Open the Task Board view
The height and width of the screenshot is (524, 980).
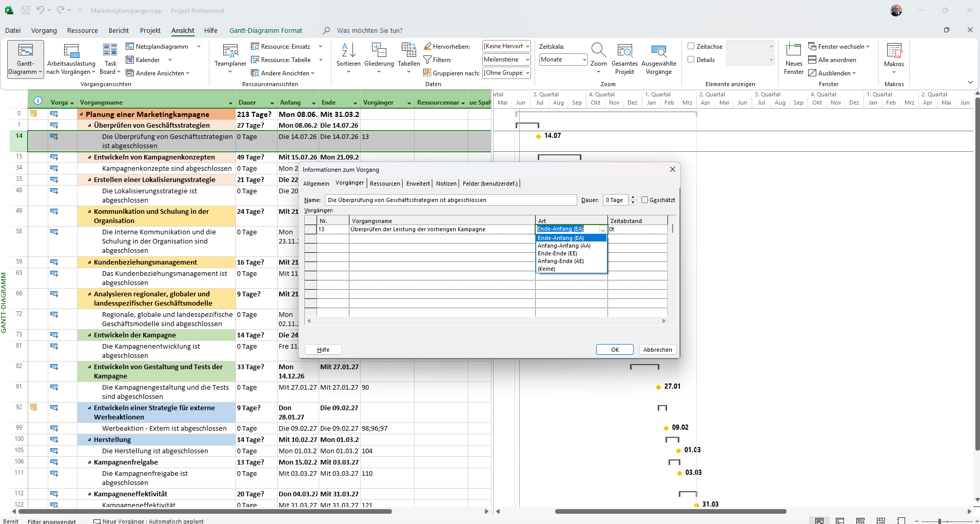(110, 59)
